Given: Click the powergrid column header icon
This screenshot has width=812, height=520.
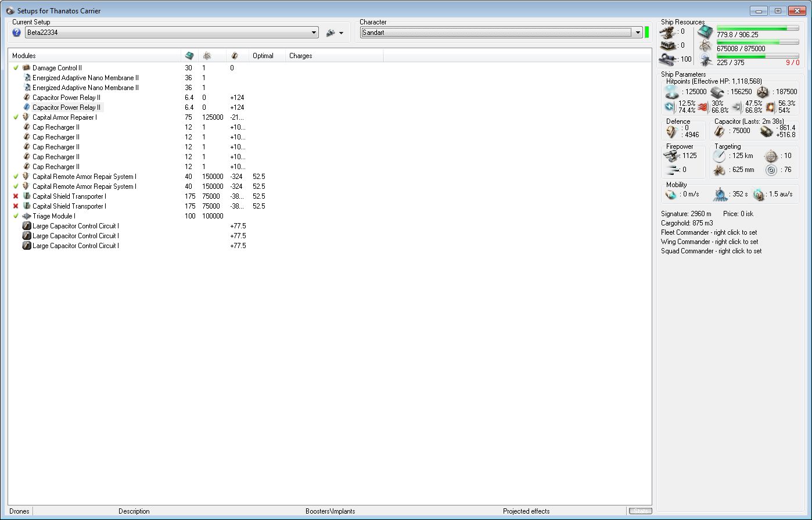Looking at the screenshot, I should (x=207, y=56).
